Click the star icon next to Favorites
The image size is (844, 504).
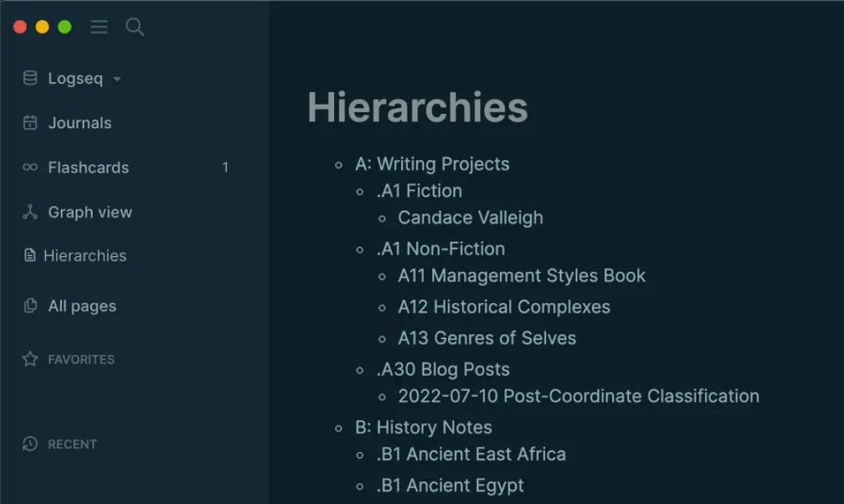30,359
